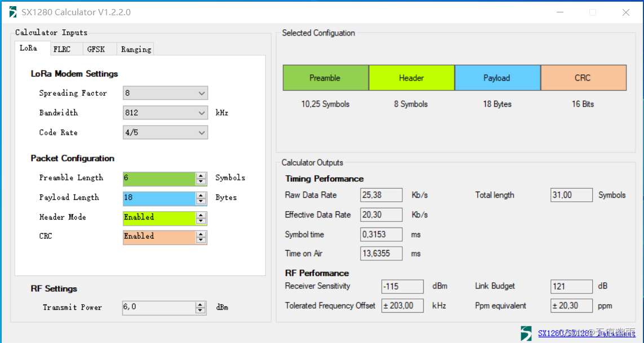Click the SX1280 Calculator title bar icon
Image resolution: width=644 pixels, height=343 pixels.
[13, 12]
